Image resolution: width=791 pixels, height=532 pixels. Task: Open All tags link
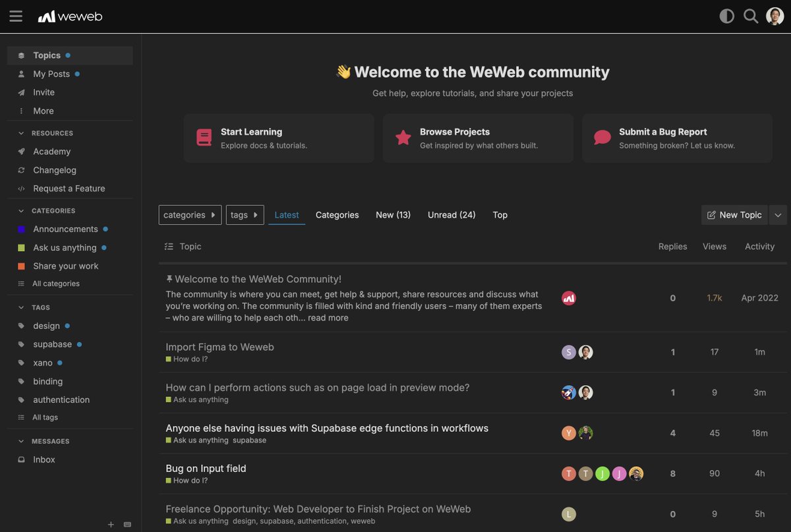[x=45, y=417]
